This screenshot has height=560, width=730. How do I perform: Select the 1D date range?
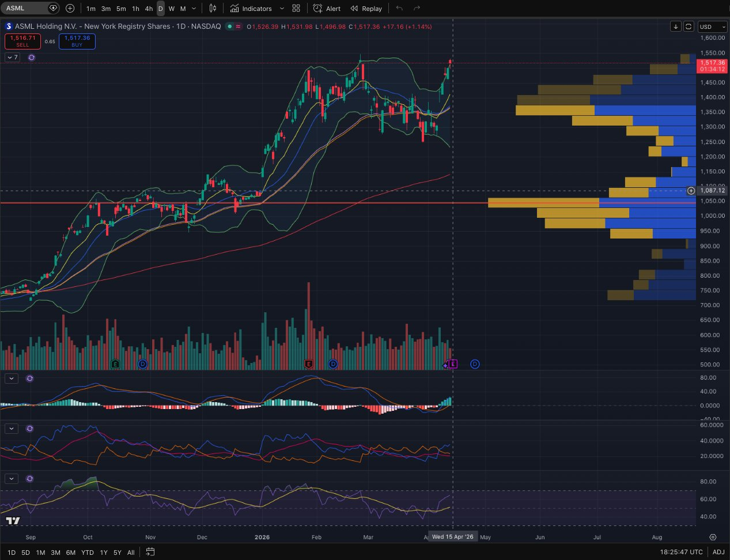12,553
